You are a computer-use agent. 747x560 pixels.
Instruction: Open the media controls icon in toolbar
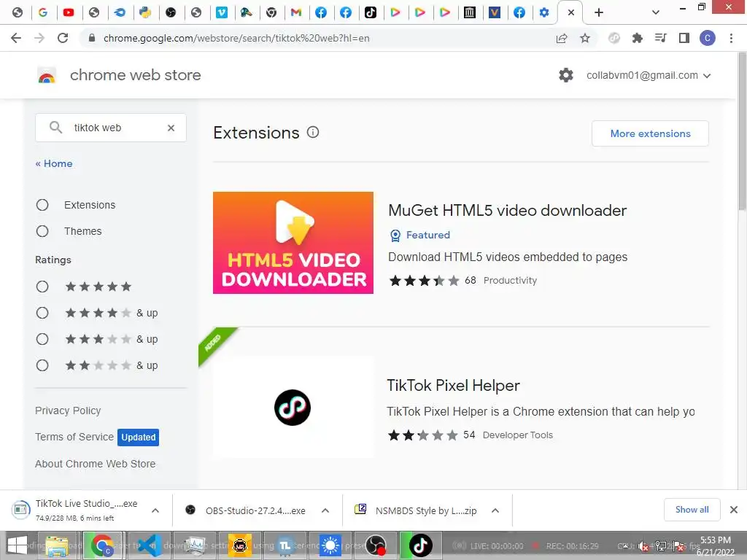point(661,38)
